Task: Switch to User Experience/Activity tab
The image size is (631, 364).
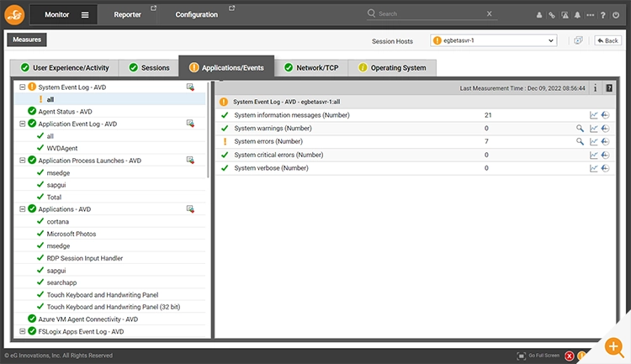Action: point(65,67)
